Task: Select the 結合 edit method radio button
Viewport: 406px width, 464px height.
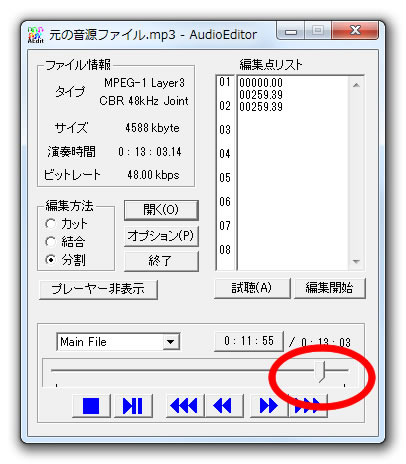Action: pyautogui.click(x=50, y=242)
